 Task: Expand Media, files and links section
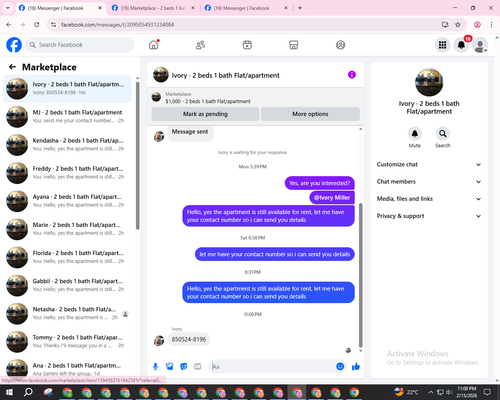[x=429, y=199]
